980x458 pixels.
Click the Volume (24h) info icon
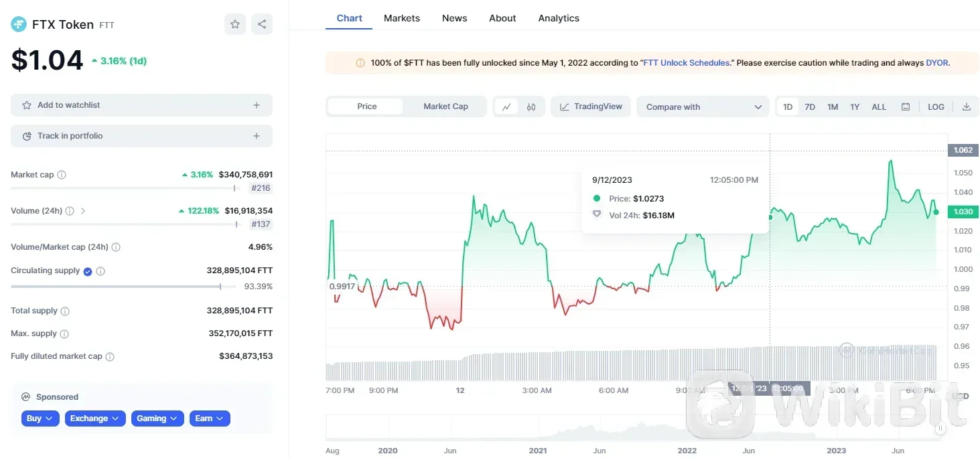70,211
